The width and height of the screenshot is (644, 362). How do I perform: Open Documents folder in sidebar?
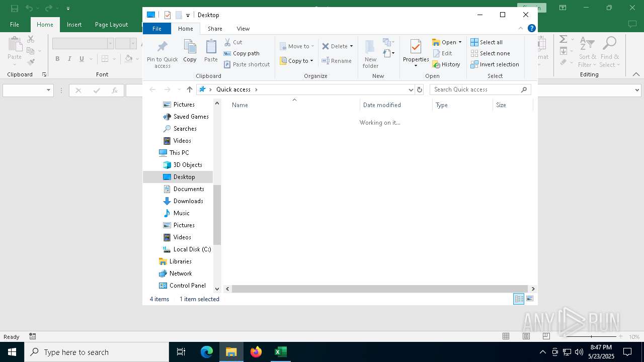(x=184, y=189)
